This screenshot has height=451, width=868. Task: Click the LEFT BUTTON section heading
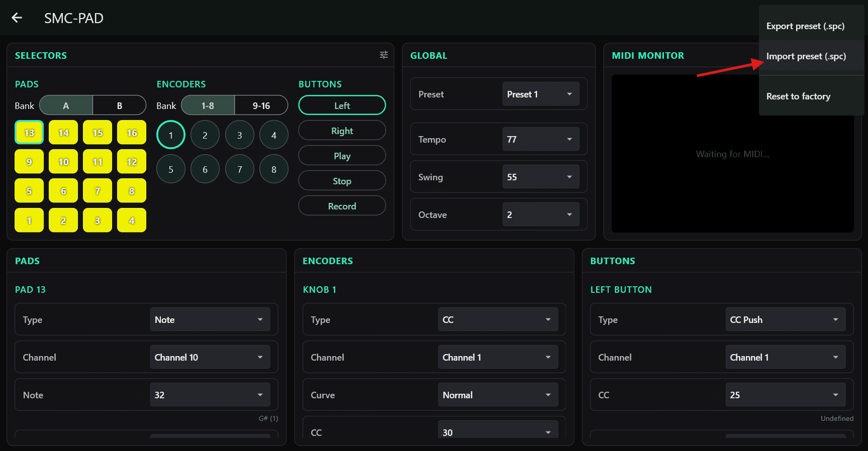(x=621, y=290)
